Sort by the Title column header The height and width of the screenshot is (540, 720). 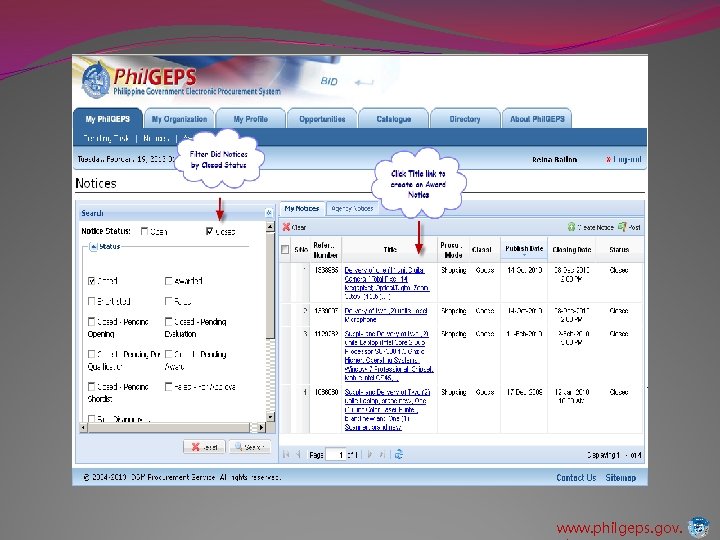(x=390, y=249)
